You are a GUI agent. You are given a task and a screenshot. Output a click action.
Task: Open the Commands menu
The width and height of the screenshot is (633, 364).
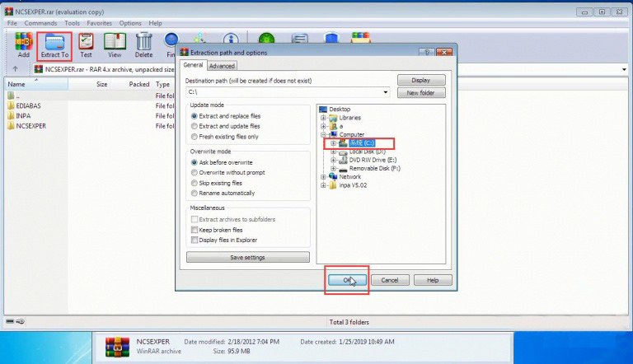[40, 23]
